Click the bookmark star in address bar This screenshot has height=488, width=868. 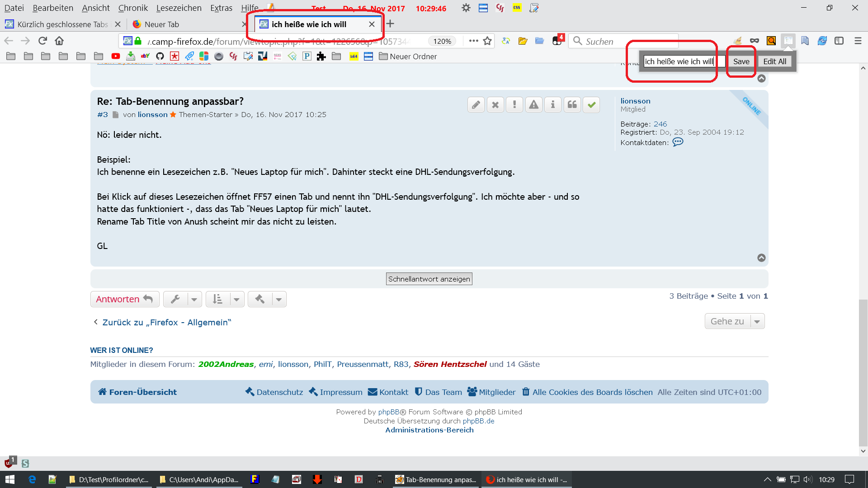(487, 41)
